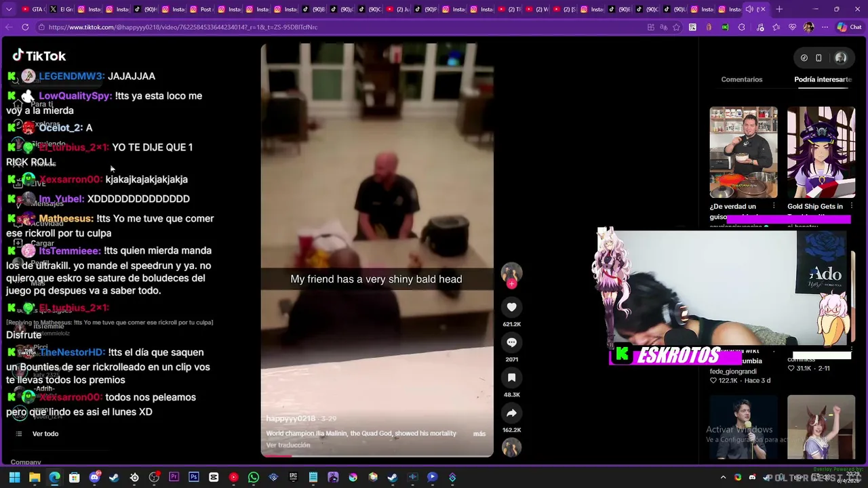
Task: Switch to the GTA browser tab
Action: pos(33,9)
